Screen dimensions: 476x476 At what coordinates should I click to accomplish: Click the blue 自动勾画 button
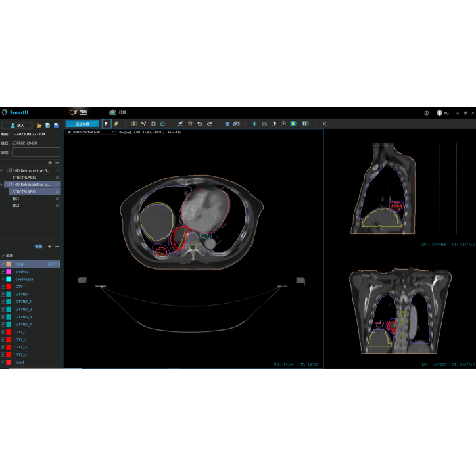[x=82, y=124]
